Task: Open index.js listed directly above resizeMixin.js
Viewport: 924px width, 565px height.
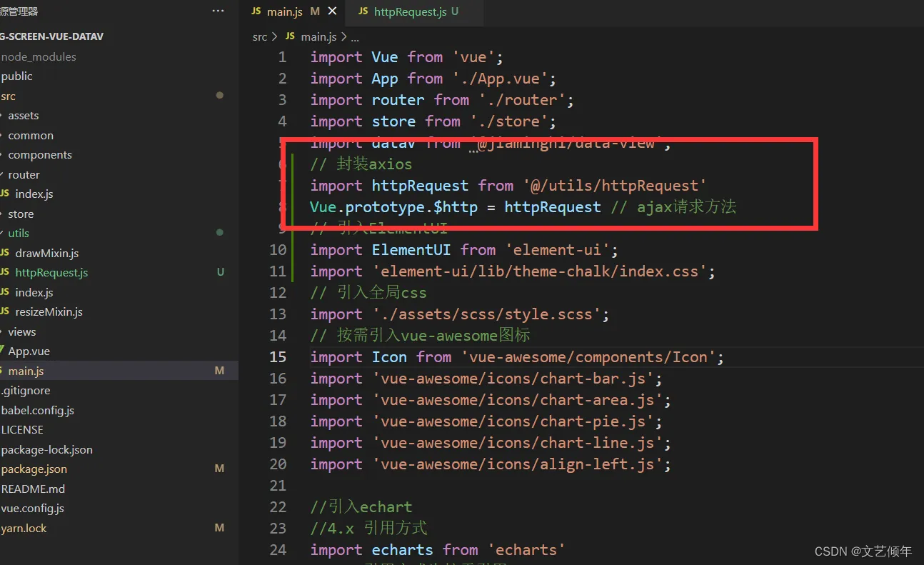Action: (34, 292)
